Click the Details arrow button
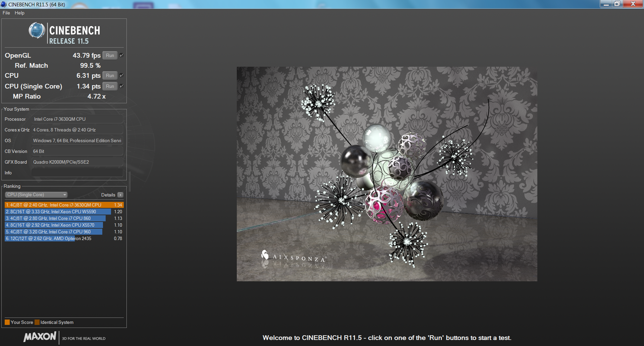Viewport: 644px width, 346px height. pyautogui.click(x=120, y=195)
